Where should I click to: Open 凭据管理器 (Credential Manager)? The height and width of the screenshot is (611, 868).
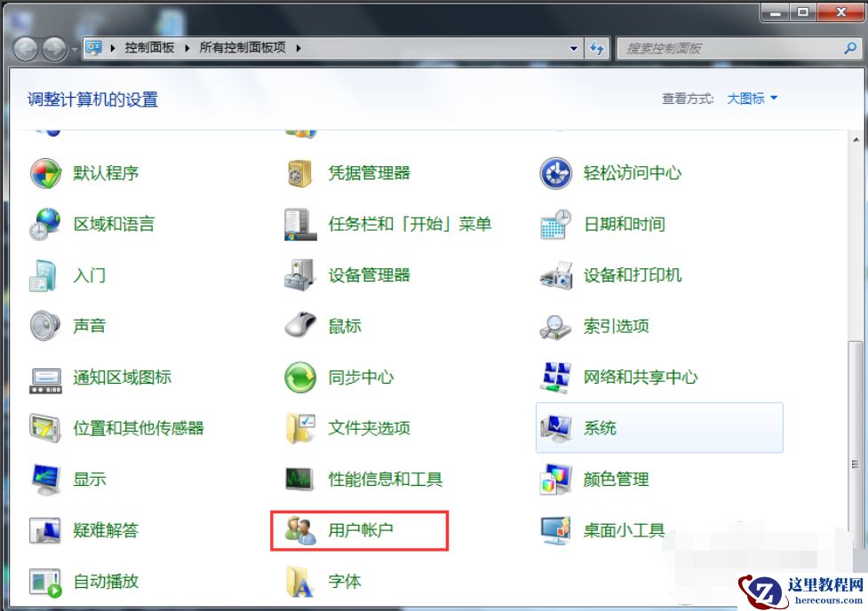[x=370, y=173]
